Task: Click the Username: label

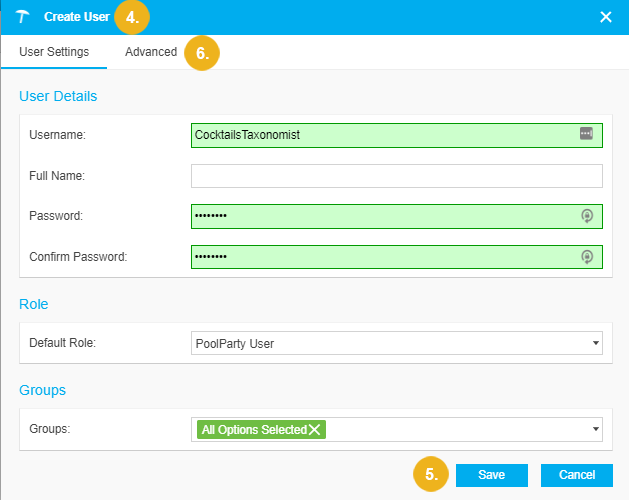Action: pos(57,135)
